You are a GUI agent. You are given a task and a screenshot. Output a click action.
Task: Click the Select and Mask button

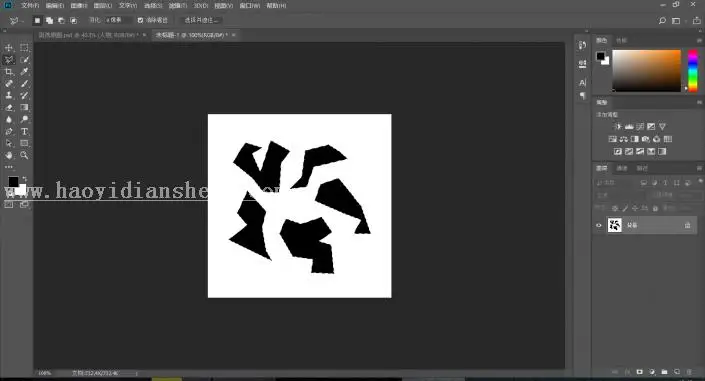pos(201,20)
